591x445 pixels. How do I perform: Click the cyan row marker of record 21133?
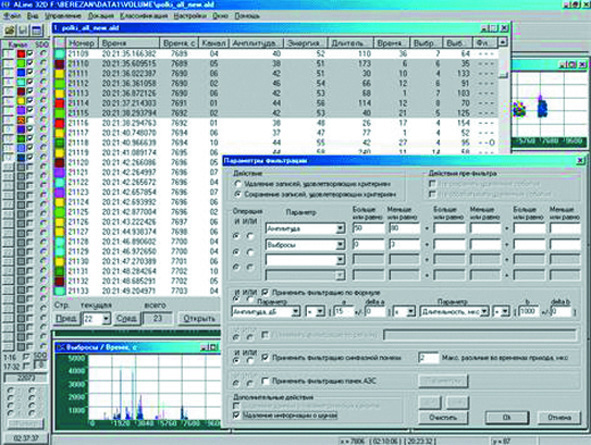coord(60,291)
